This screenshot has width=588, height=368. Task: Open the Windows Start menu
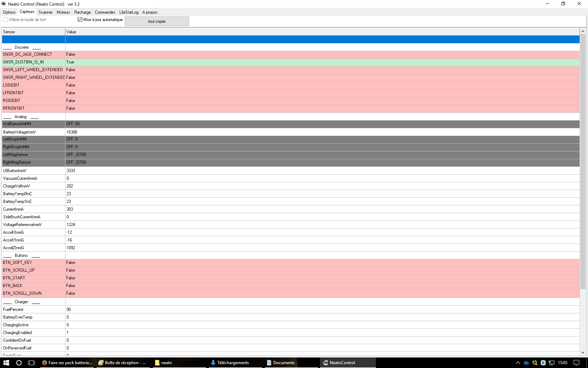[6, 363]
